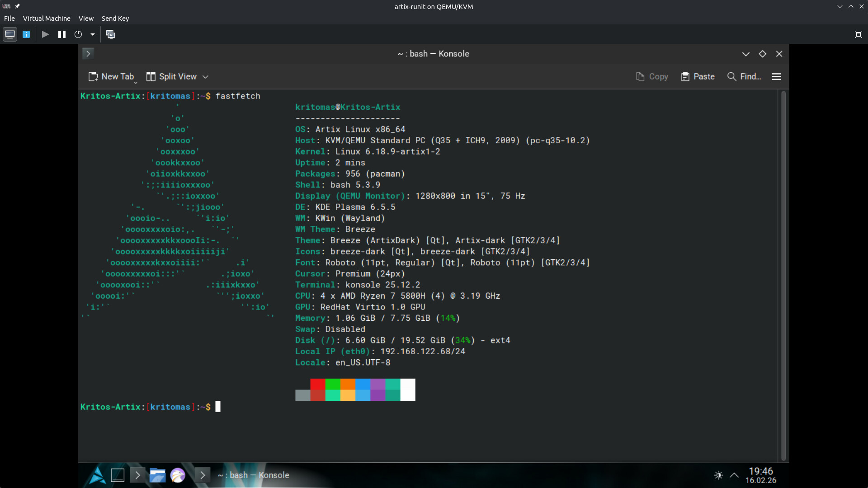
Task: Open the manage VM snapshots icon
Action: click(x=110, y=34)
